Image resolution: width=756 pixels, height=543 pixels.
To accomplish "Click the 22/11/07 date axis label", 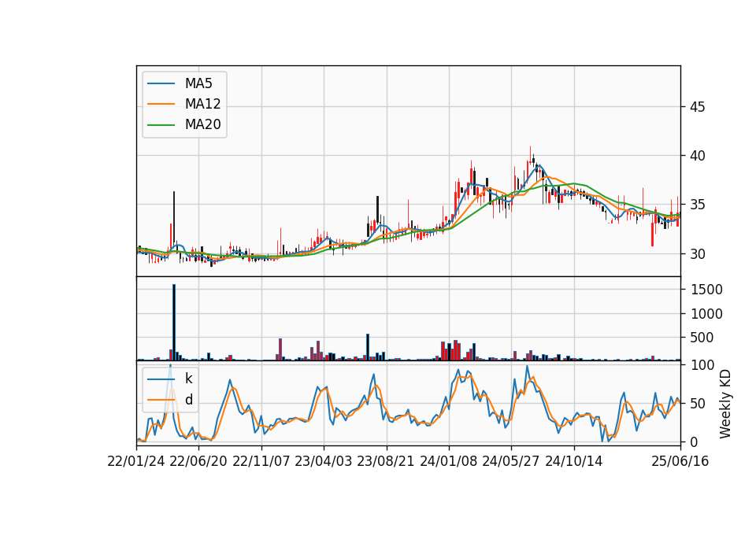I will pos(261,462).
